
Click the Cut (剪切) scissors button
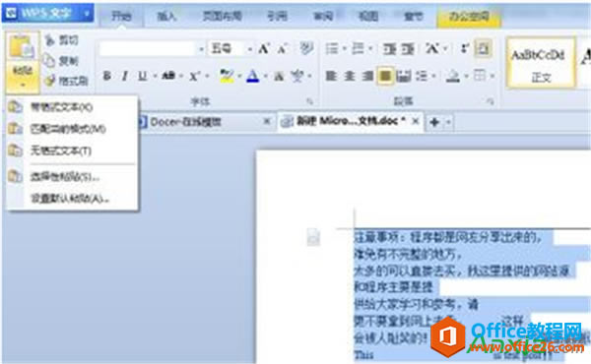tap(62, 40)
